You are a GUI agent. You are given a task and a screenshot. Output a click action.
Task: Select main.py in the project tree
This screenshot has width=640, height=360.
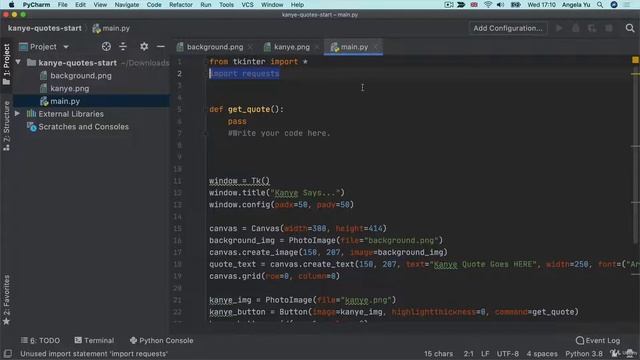(65, 101)
